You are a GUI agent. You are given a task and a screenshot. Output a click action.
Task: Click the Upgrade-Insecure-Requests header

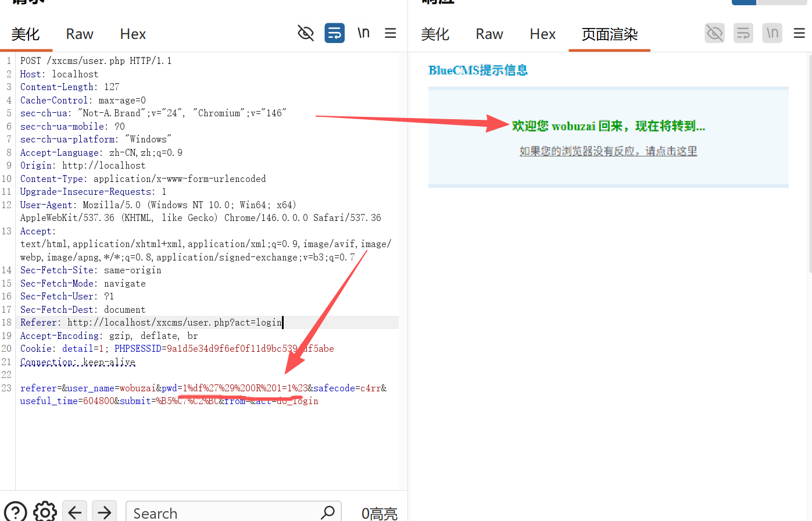[94, 192]
